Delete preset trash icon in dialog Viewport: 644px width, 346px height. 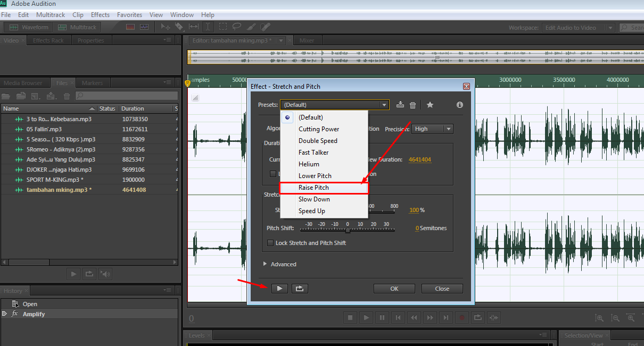pos(413,105)
